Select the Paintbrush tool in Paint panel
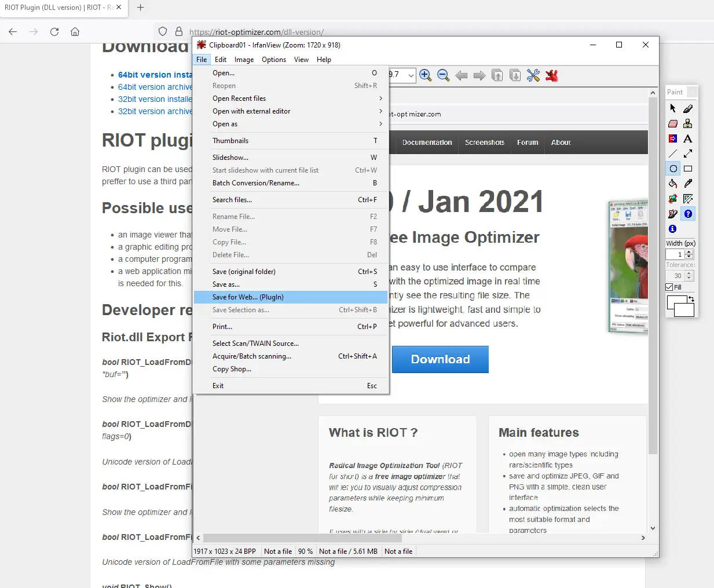The image size is (714, 588). (688, 108)
